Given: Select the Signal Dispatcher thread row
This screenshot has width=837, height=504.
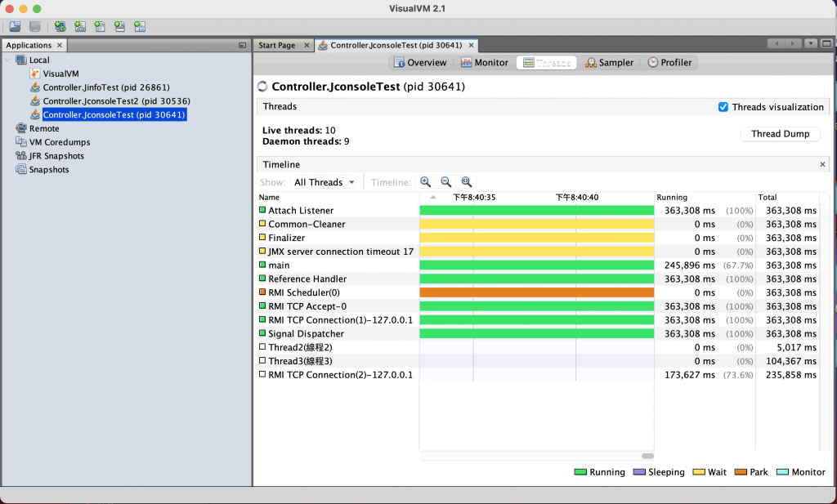Looking at the screenshot, I should point(539,333).
